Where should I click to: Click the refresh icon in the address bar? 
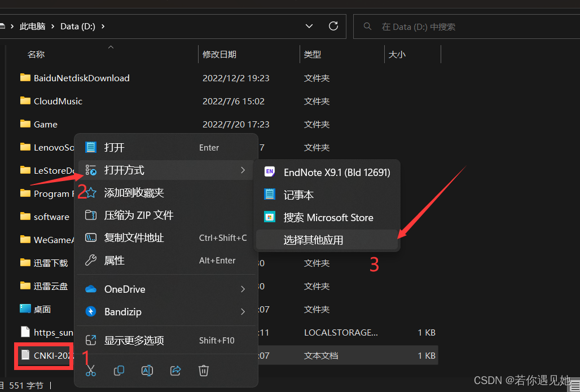click(333, 26)
